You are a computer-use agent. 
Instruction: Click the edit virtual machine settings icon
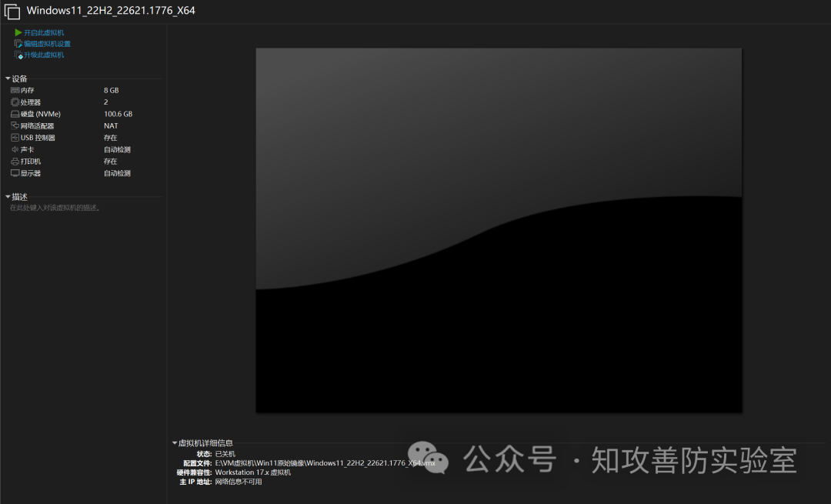pos(18,43)
